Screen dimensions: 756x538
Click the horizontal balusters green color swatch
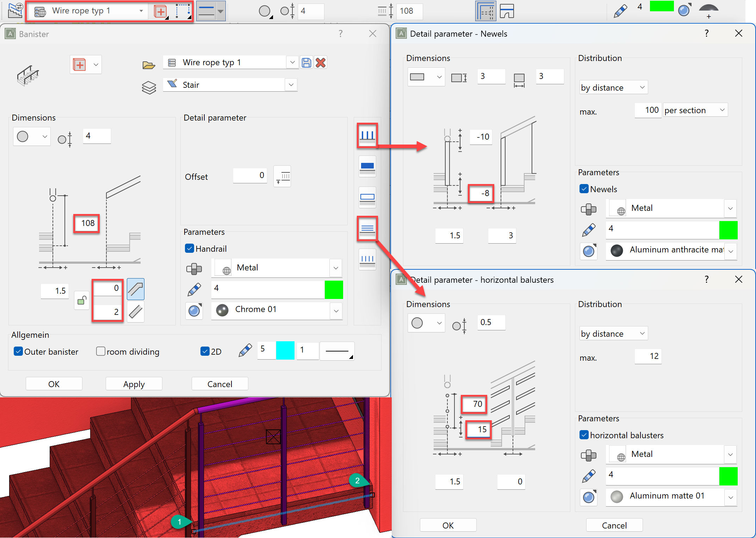728,476
